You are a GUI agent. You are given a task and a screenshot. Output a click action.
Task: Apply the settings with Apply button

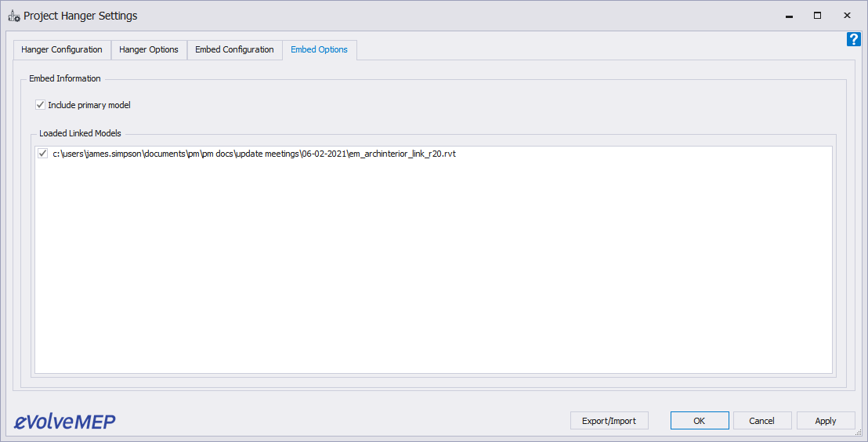coord(826,420)
